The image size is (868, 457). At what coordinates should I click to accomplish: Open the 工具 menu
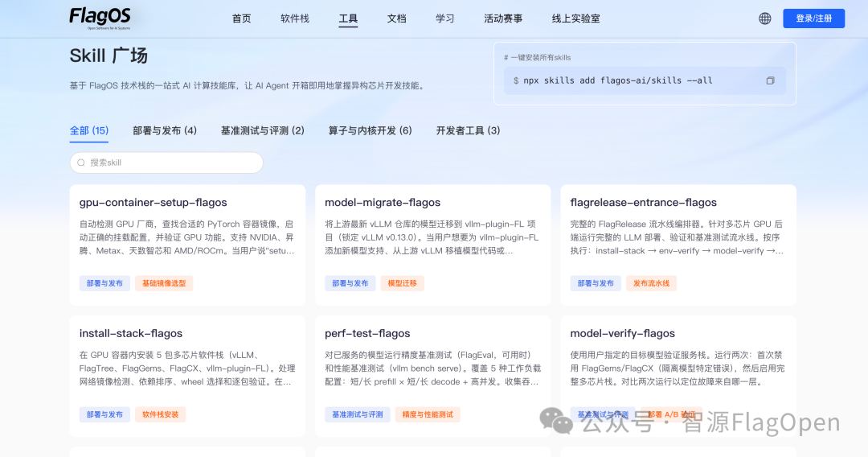tap(348, 19)
